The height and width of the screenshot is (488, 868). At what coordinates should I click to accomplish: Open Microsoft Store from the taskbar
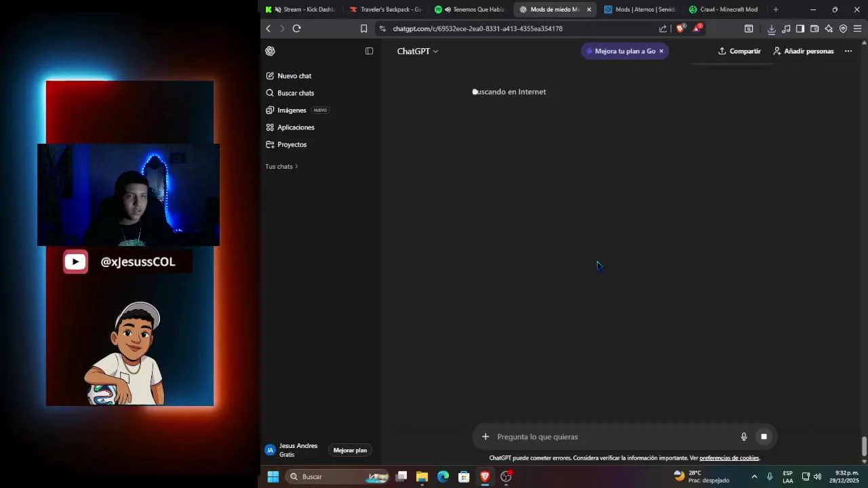tap(464, 476)
